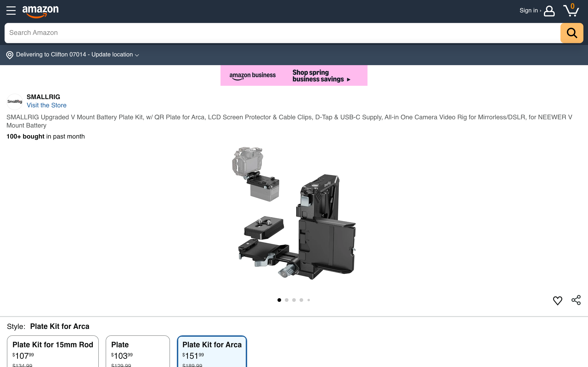
Task: Jump to the third product image dot
Action: click(294, 300)
